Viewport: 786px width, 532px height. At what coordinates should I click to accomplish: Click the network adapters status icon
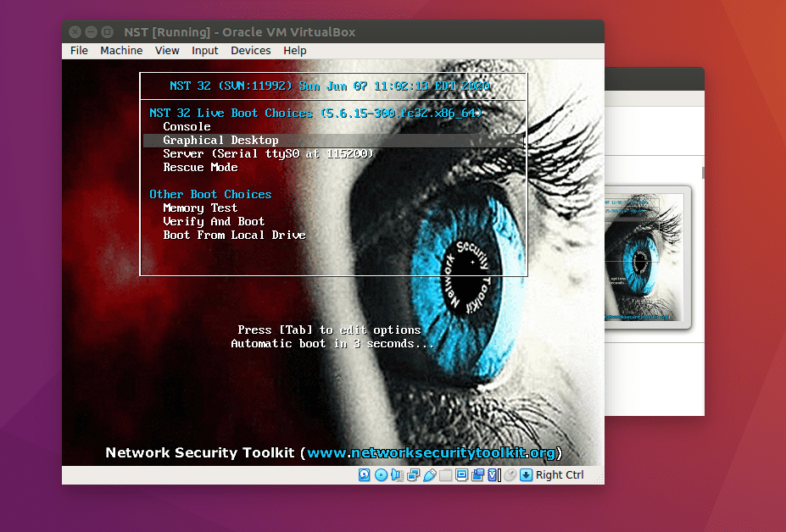pos(413,475)
